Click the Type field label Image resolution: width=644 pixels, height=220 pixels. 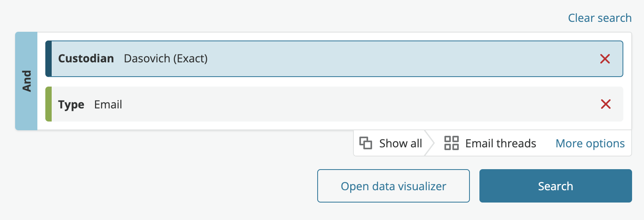tap(71, 104)
